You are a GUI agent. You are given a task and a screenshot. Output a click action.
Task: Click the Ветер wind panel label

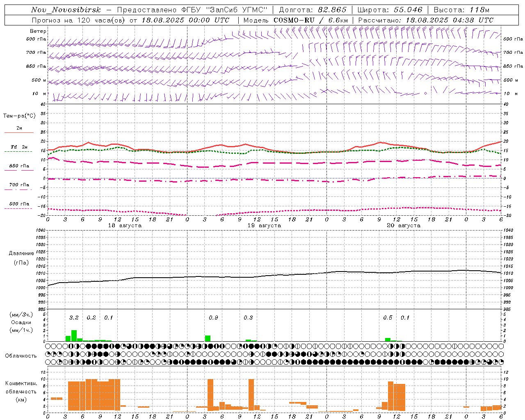click(38, 31)
